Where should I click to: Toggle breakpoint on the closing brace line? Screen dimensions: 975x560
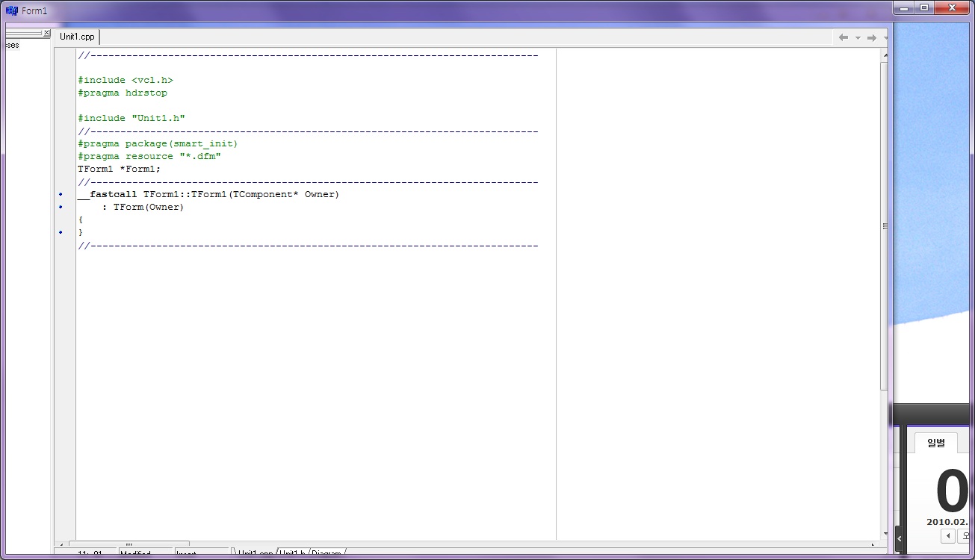point(61,233)
